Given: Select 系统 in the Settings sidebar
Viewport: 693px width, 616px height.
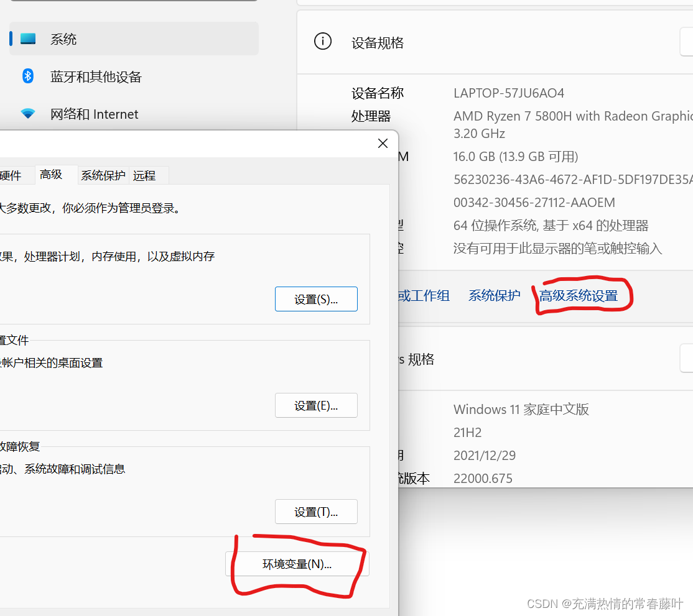Looking at the screenshot, I should (134, 39).
